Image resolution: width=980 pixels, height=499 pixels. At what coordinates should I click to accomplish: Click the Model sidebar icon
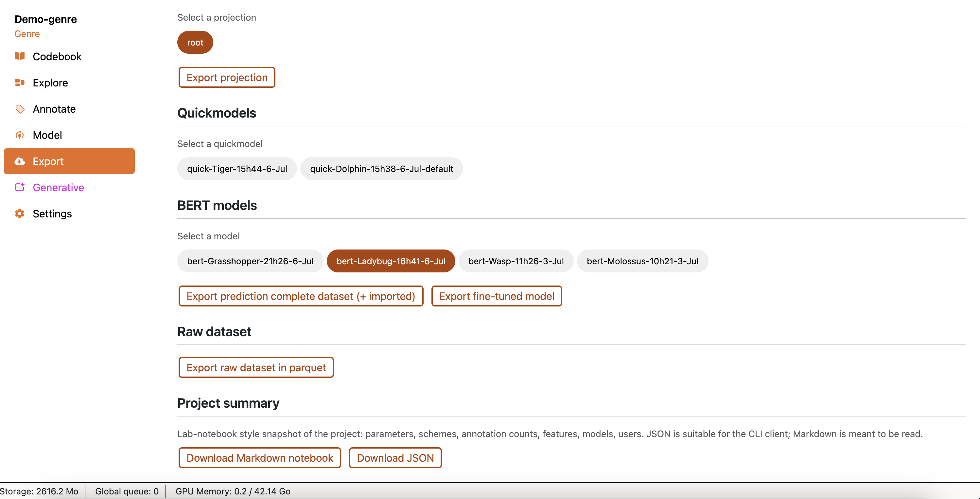(x=20, y=135)
